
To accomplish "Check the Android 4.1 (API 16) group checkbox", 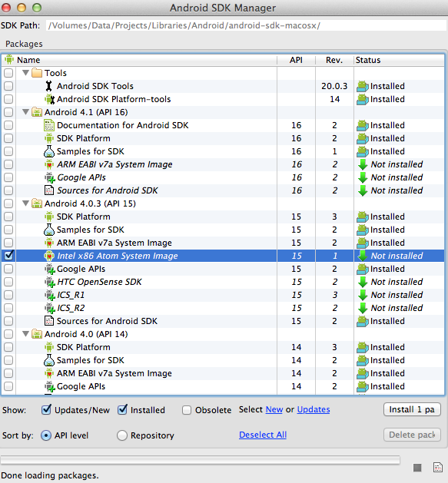I will click(8, 112).
